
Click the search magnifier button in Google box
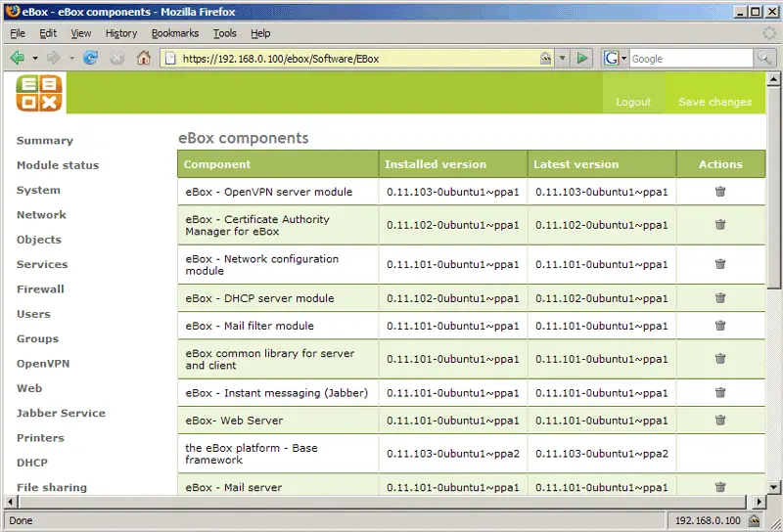(764, 59)
